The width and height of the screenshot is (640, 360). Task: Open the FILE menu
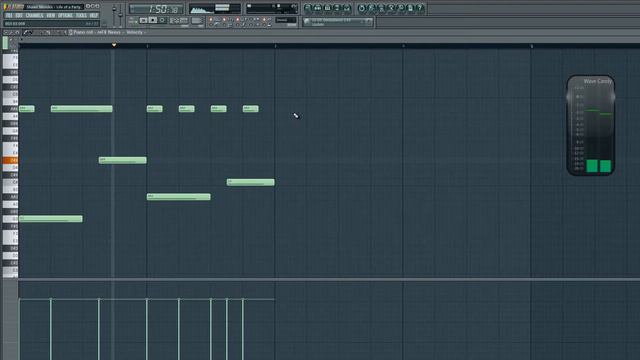(9, 16)
